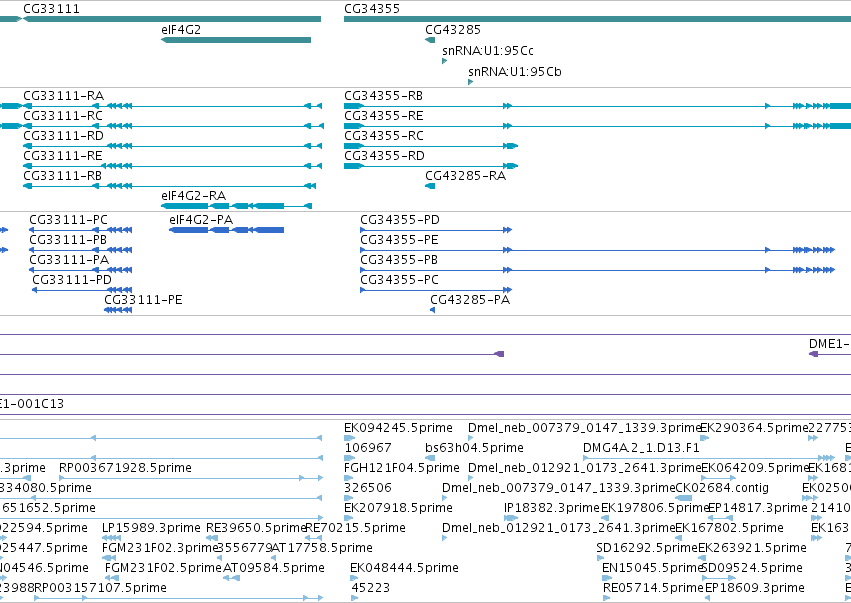The image size is (851, 603).
Task: Click EST EK048444.5prime
Action: pyautogui.click(x=404, y=568)
